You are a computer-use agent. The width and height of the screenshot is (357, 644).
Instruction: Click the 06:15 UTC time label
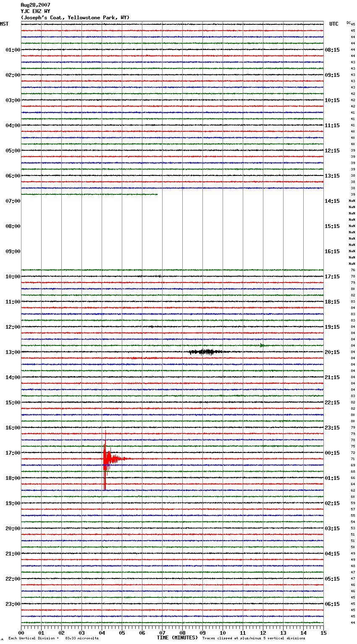(332, 604)
